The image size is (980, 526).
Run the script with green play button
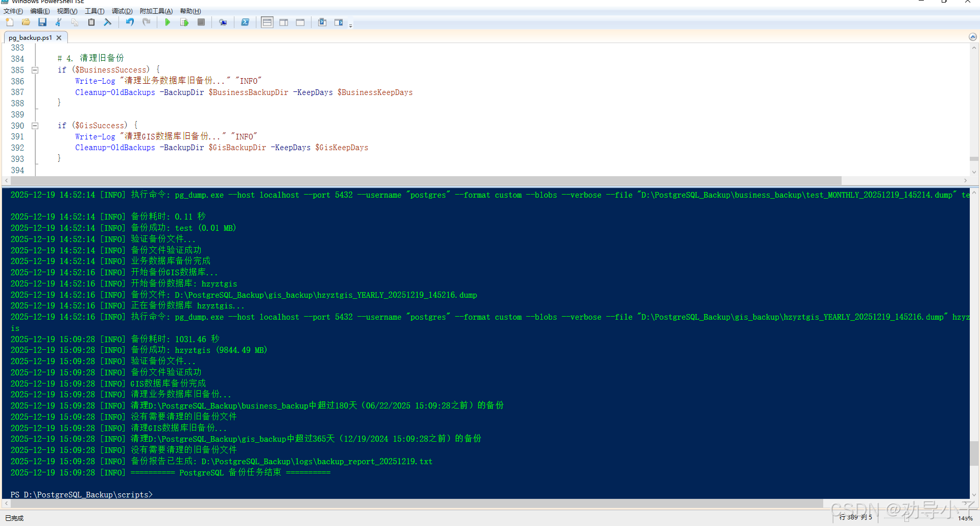(x=168, y=22)
